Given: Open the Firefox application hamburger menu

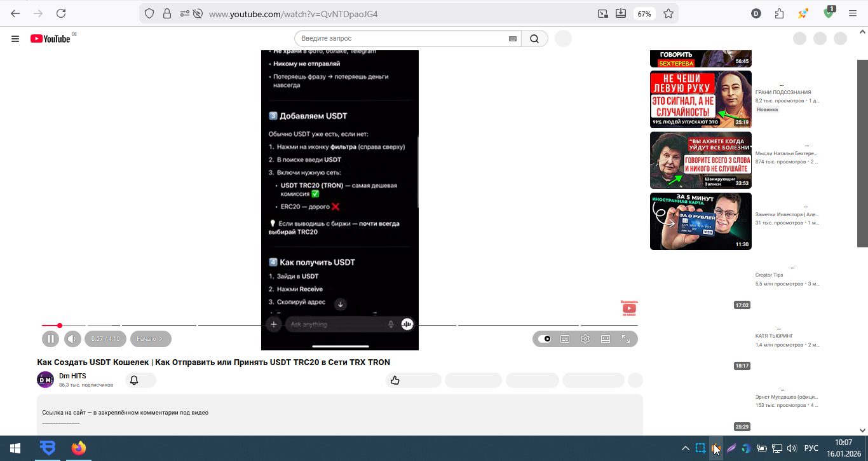Looking at the screenshot, I should click(853, 13).
